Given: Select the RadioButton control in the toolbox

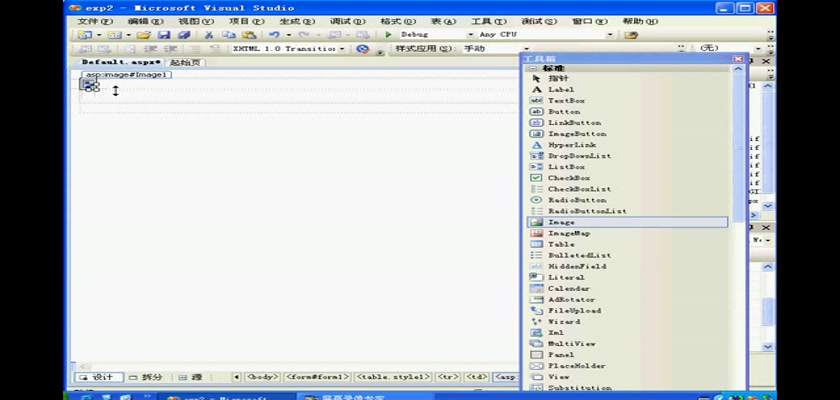Looking at the screenshot, I should [576, 200].
